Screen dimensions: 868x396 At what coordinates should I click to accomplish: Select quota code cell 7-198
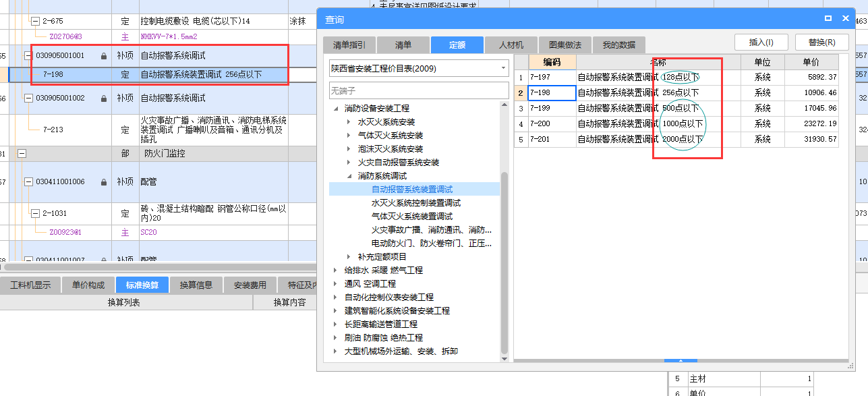[x=552, y=93]
